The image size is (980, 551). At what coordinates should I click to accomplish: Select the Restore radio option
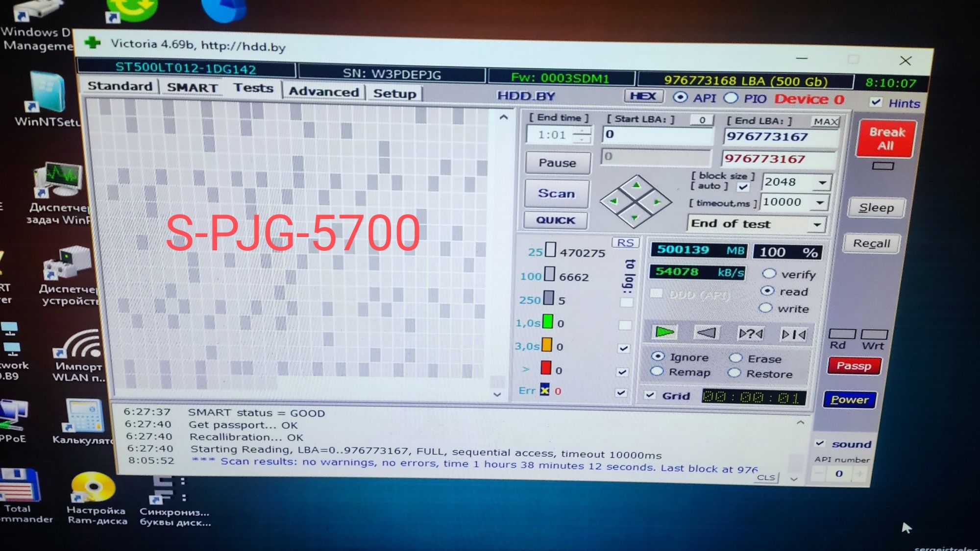click(734, 373)
